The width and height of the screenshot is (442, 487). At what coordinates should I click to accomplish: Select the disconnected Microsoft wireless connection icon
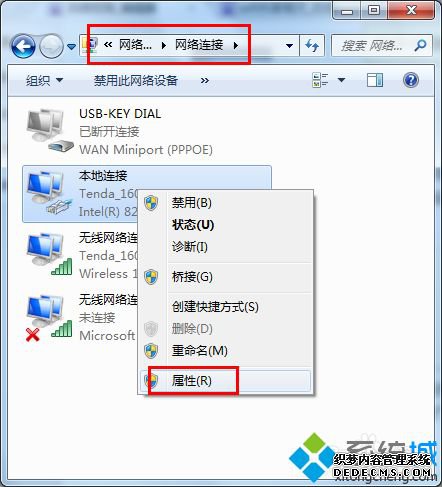tap(49, 318)
